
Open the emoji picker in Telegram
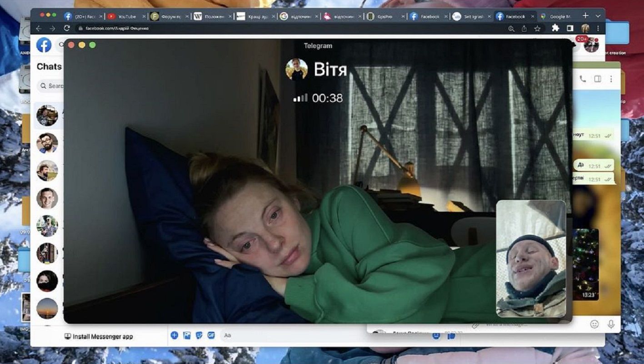click(594, 324)
